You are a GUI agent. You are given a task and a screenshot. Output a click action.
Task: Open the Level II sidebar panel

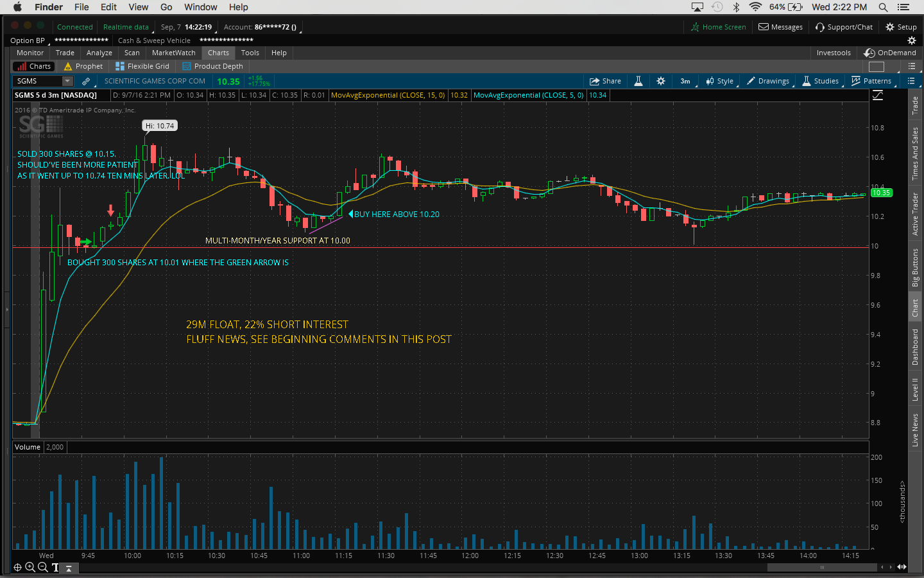click(915, 390)
